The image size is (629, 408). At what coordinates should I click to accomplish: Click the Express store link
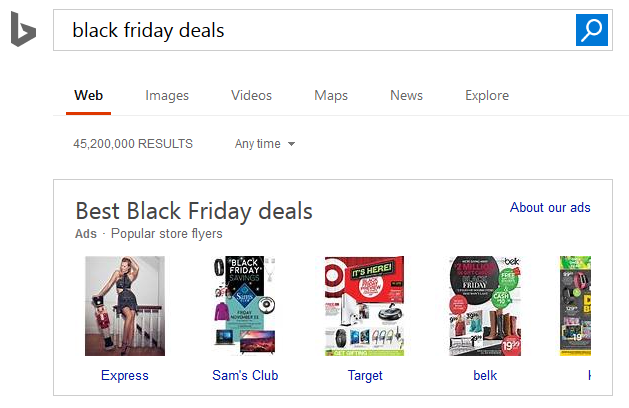pyautogui.click(x=125, y=376)
